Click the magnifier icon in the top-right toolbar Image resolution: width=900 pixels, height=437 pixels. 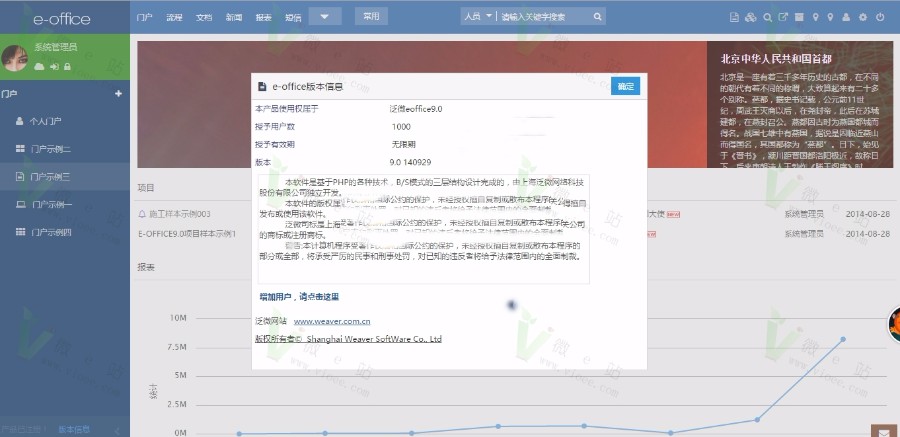tap(767, 17)
